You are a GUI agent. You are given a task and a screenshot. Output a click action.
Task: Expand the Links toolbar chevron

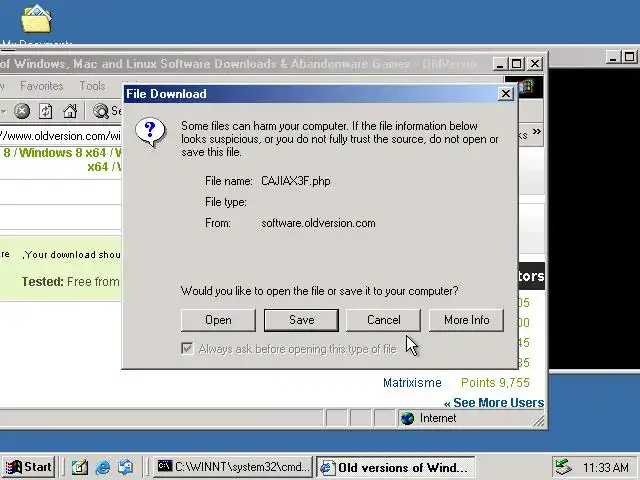tap(536, 131)
